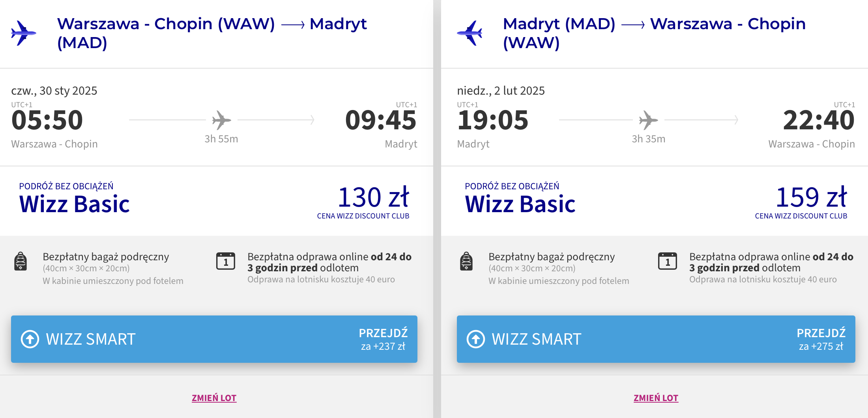Click the grey plane icon above 3h 35m
Image resolution: width=868 pixels, height=418 pixels.
tap(648, 120)
